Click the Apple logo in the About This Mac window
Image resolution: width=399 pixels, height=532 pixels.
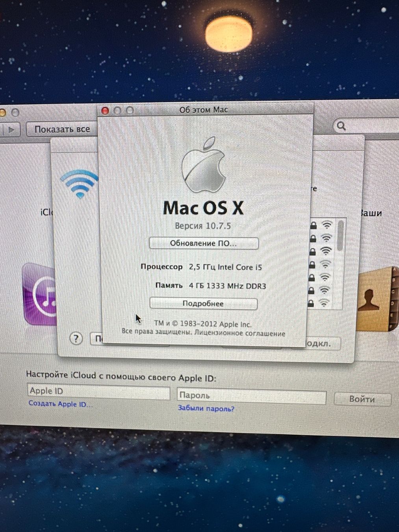point(204,165)
